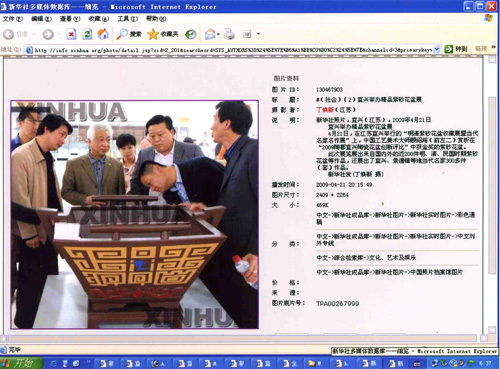Image resolution: width=500 pixels, height=369 pixels.
Task: Open the Windows 开始 Start button
Action: point(21,363)
